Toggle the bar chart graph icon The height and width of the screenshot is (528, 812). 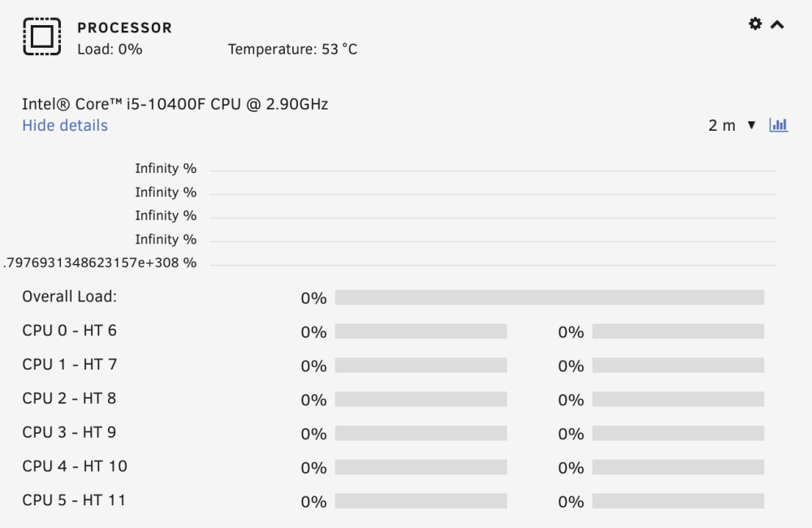point(779,125)
